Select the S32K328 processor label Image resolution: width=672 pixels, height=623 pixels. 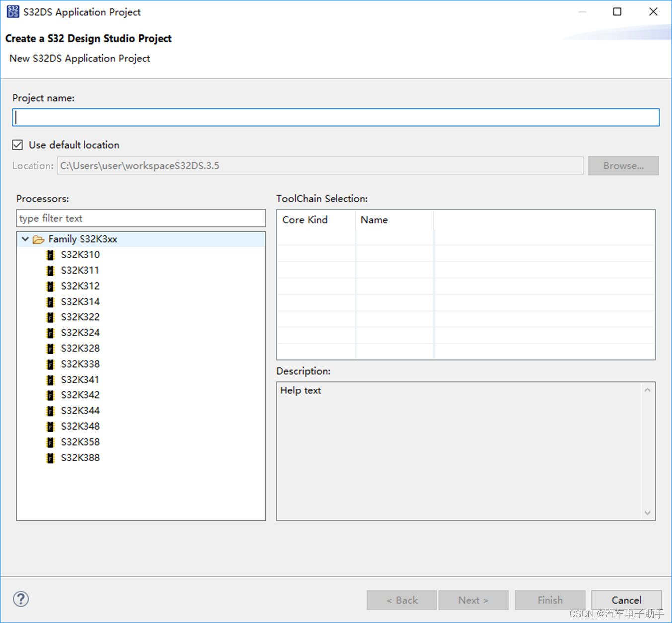tap(80, 348)
